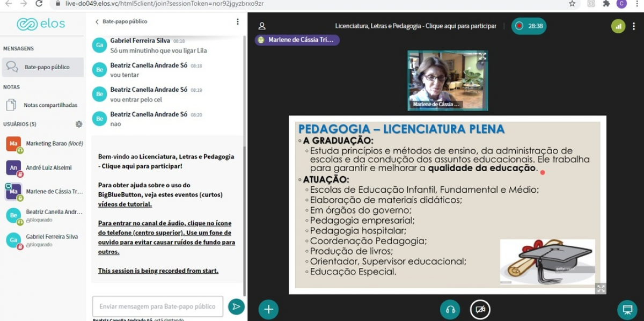Viewport: 644px width, 321px height.
Task: Open Marlene de Cássia talking indicator dropdown
Action: coord(297,40)
